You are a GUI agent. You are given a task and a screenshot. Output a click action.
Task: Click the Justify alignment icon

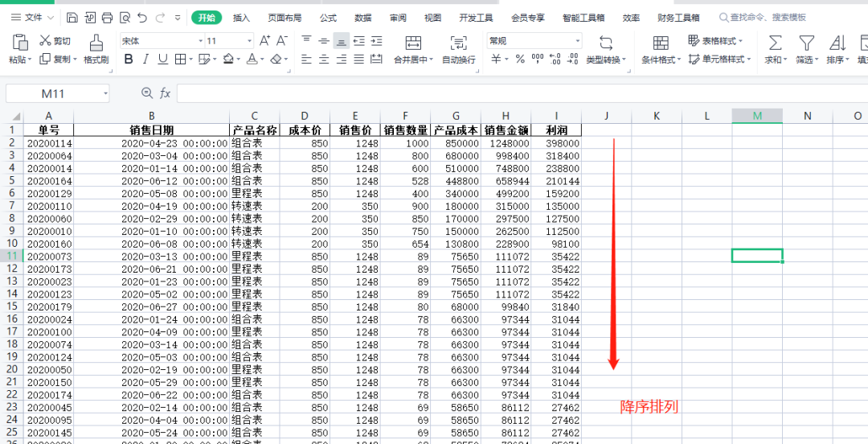[359, 59]
